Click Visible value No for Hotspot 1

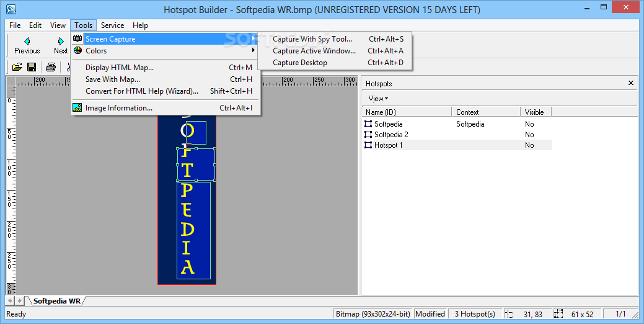529,145
